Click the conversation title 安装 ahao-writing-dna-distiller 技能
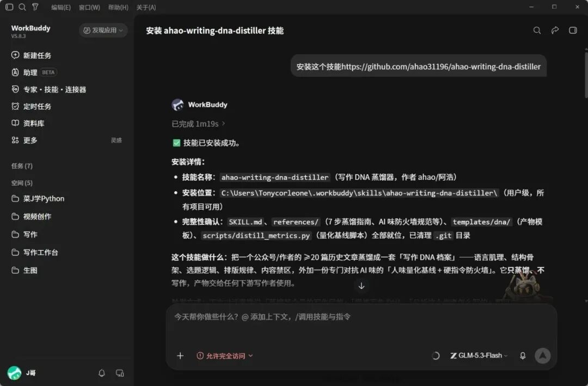Viewport: 588px width, 386px height. point(215,30)
